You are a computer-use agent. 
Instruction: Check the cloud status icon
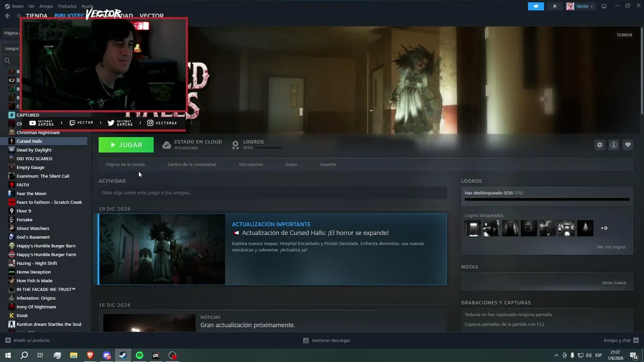pos(167,145)
